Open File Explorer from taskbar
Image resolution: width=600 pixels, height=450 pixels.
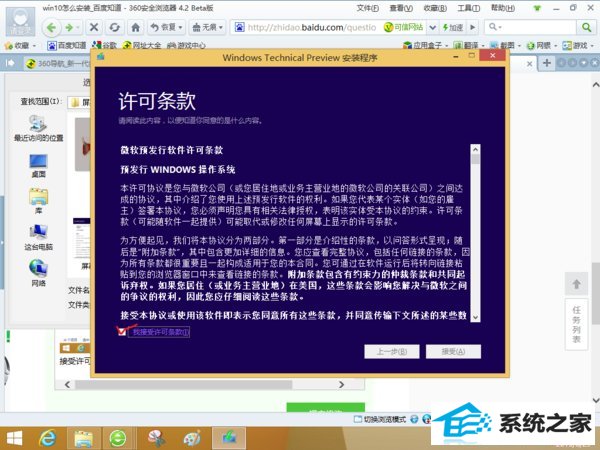(83, 439)
